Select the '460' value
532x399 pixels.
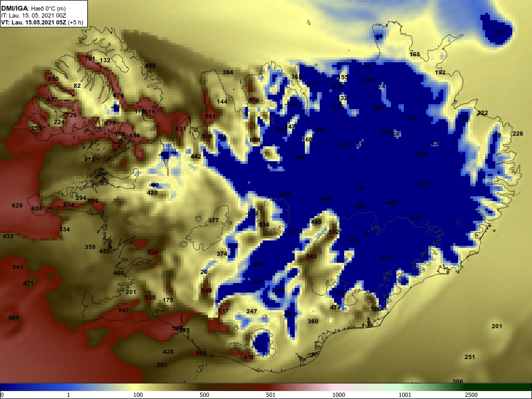(x=119, y=273)
